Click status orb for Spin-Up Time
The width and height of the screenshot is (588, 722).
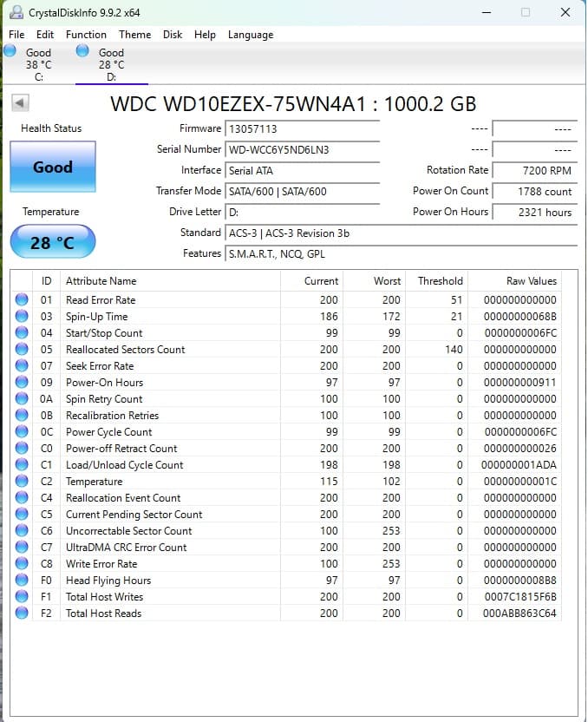(x=22, y=317)
